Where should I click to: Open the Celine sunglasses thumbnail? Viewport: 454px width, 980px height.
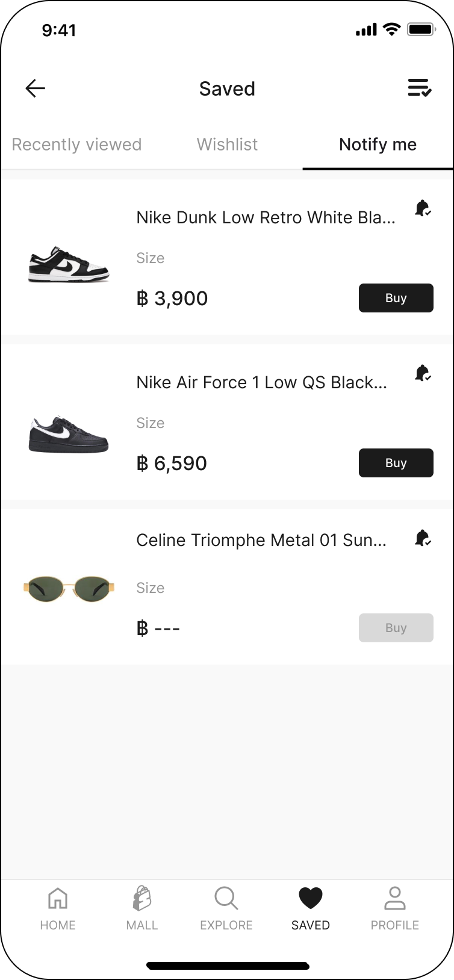pyautogui.click(x=69, y=587)
